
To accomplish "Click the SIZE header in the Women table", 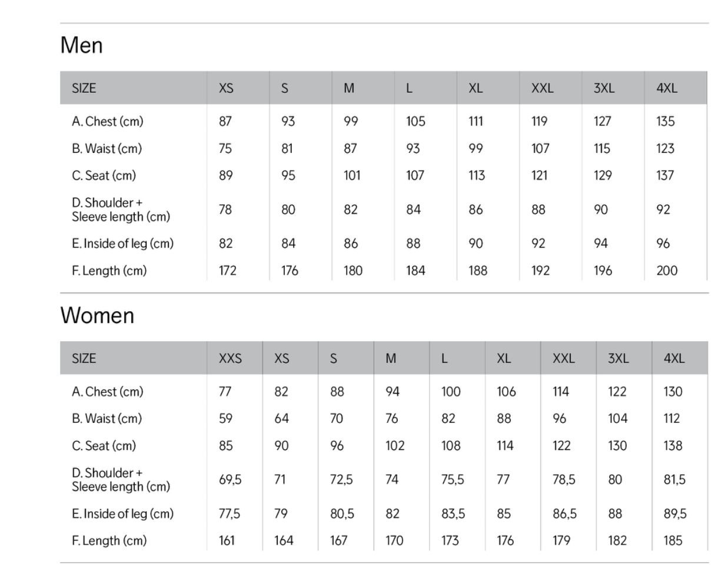I will 84,358.
